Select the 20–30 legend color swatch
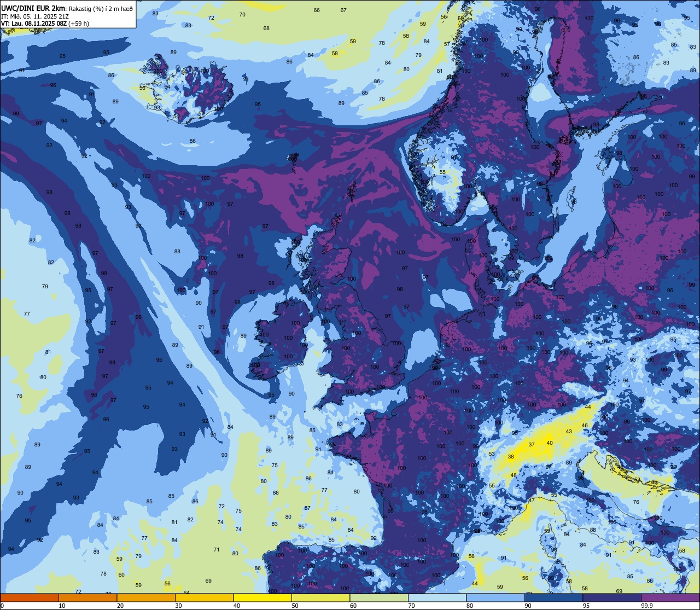Viewport: 700px width, 610px height. point(146,597)
